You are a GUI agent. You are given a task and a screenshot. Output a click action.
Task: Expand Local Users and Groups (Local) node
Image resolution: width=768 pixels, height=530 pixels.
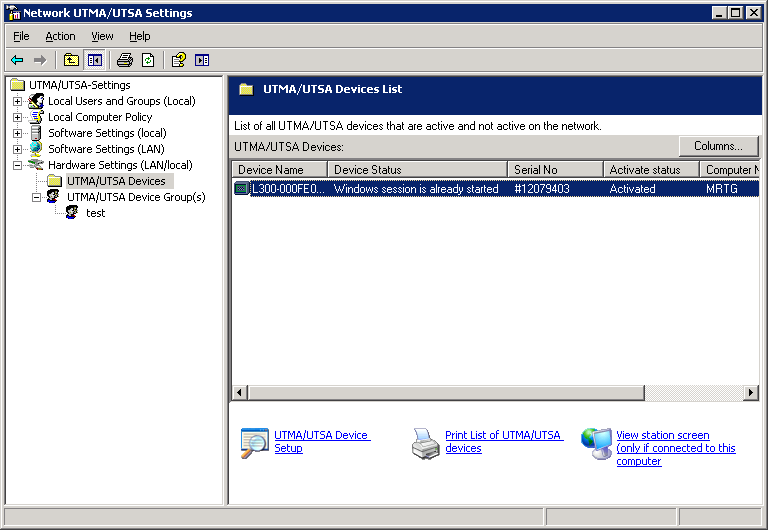point(17,101)
